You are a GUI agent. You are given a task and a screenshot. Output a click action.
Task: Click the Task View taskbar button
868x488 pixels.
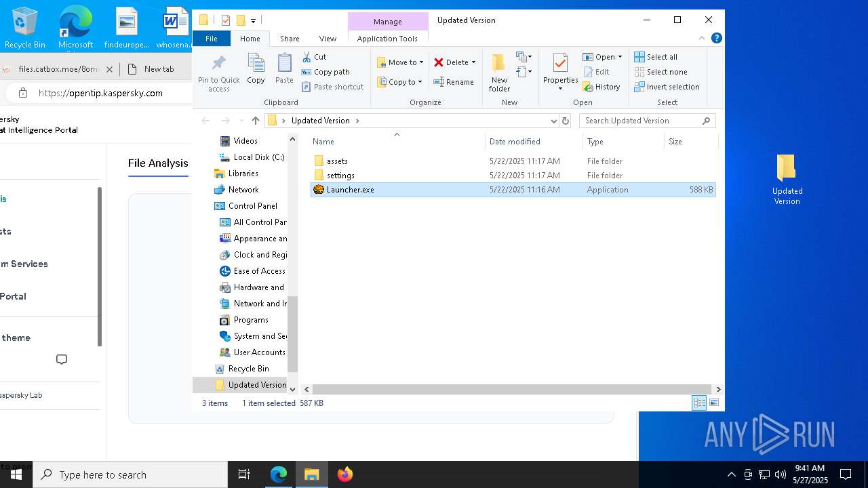[x=244, y=474]
